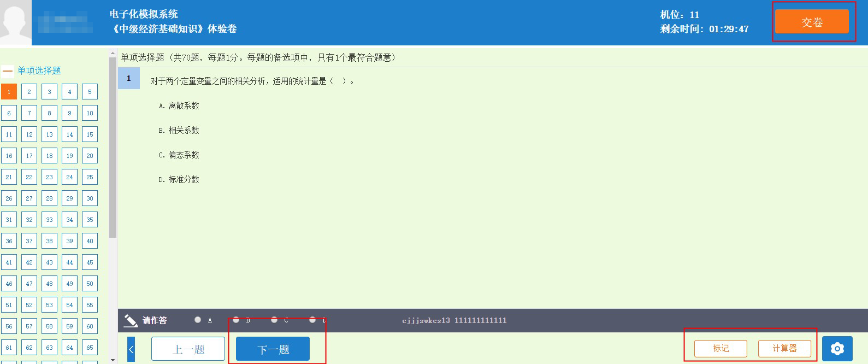This screenshot has width=868, height=364.
Task: Jump to question 27
Action: (29, 198)
